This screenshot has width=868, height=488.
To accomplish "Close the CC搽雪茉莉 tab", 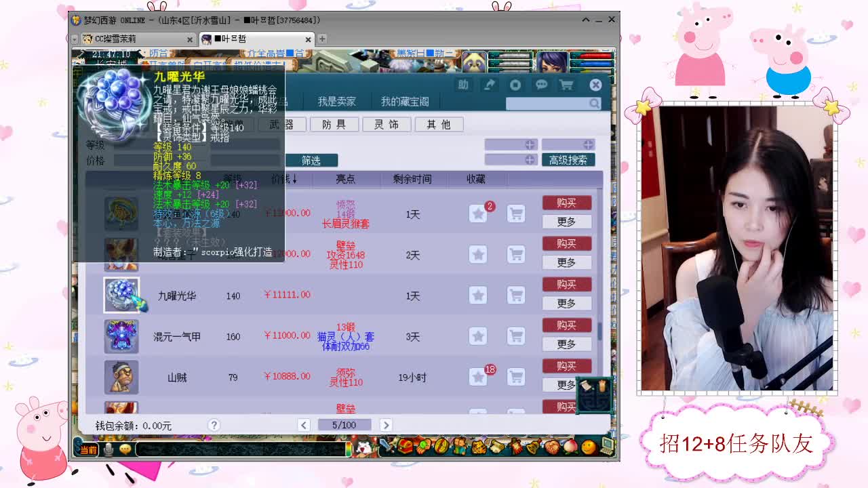I will point(190,39).
